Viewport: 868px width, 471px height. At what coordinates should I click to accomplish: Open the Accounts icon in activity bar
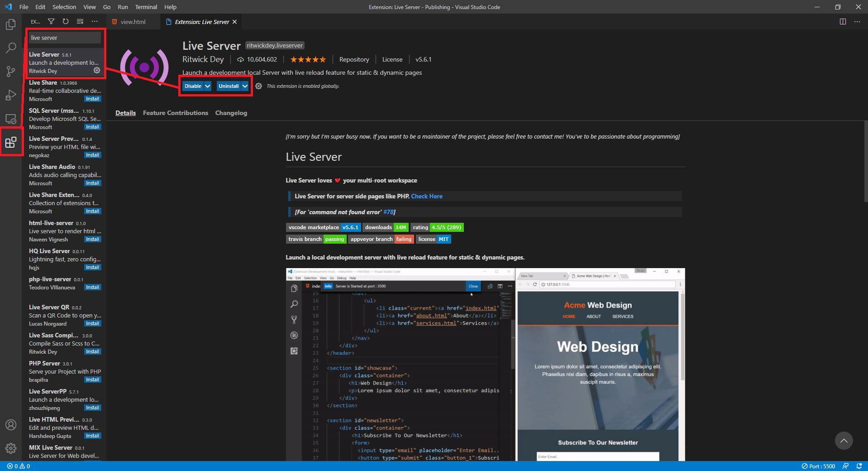point(11,425)
